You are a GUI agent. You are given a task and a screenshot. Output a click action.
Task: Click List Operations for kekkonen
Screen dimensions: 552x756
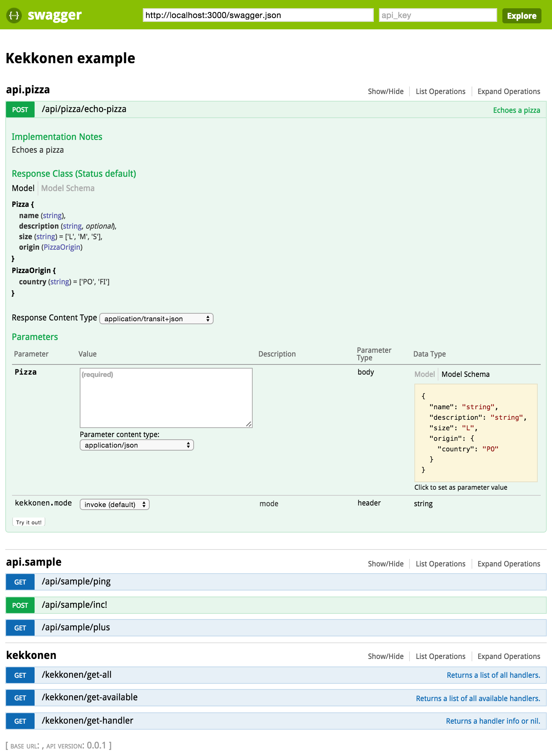[440, 656]
